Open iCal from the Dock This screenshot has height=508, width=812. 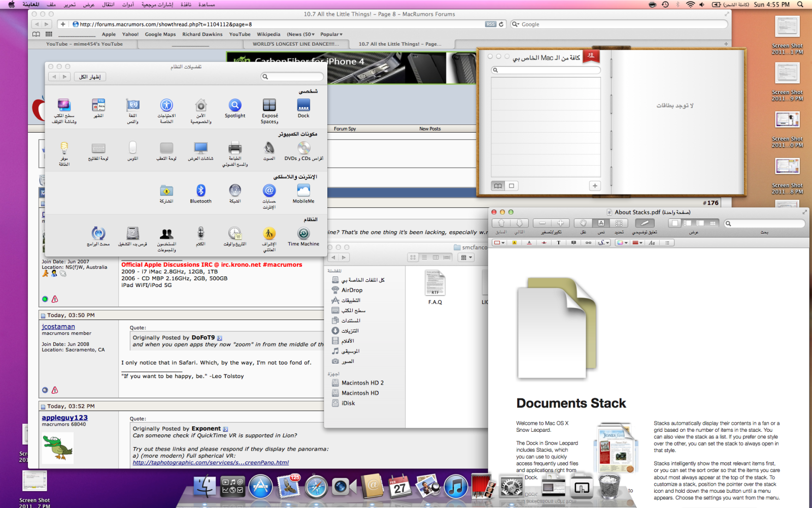click(x=400, y=487)
